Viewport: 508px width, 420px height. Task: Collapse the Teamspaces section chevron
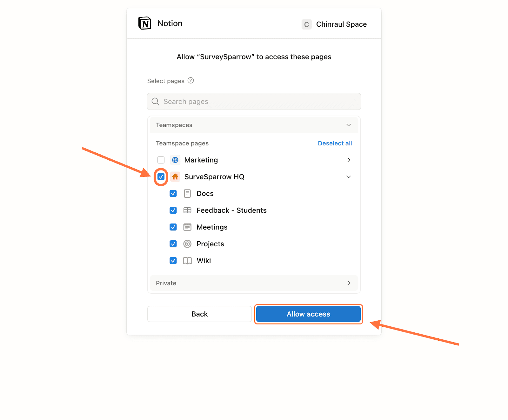click(x=348, y=125)
